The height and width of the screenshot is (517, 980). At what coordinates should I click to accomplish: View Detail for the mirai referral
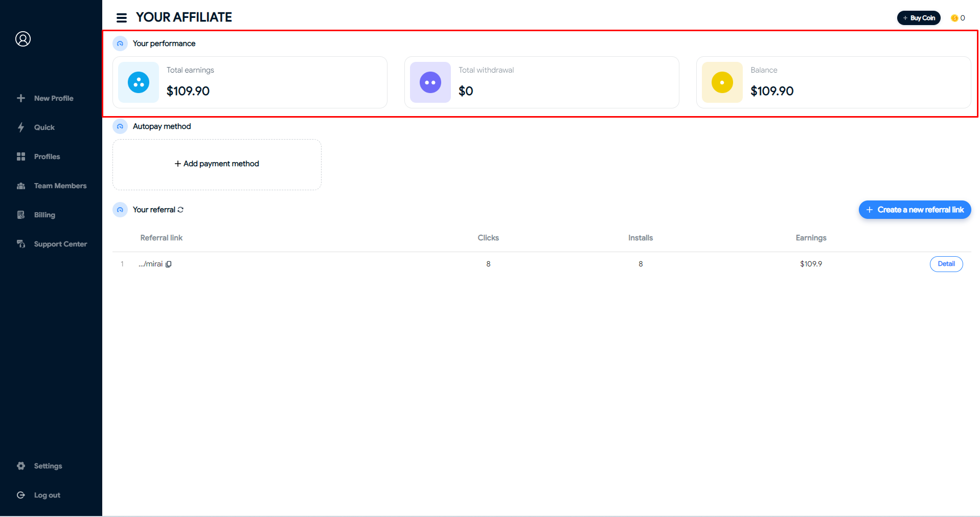(x=946, y=264)
